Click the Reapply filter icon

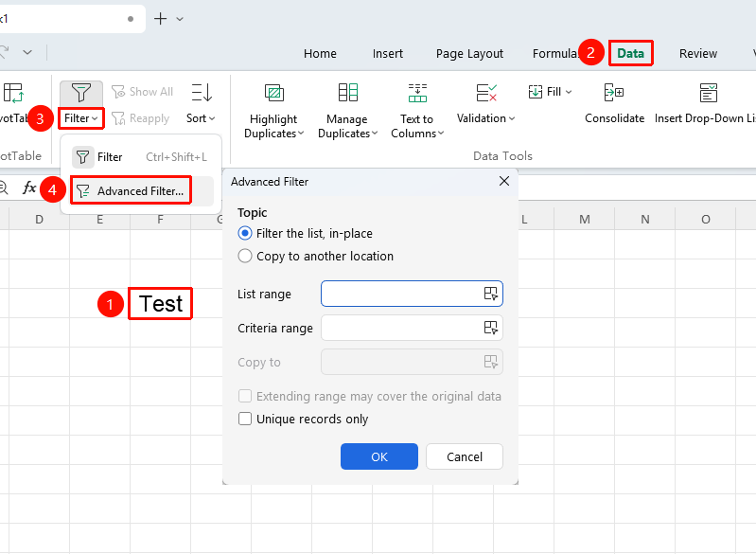(118, 118)
